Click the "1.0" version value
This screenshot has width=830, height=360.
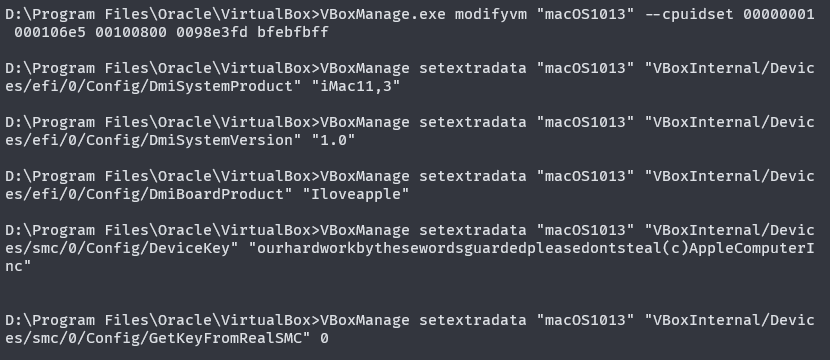[333, 140]
